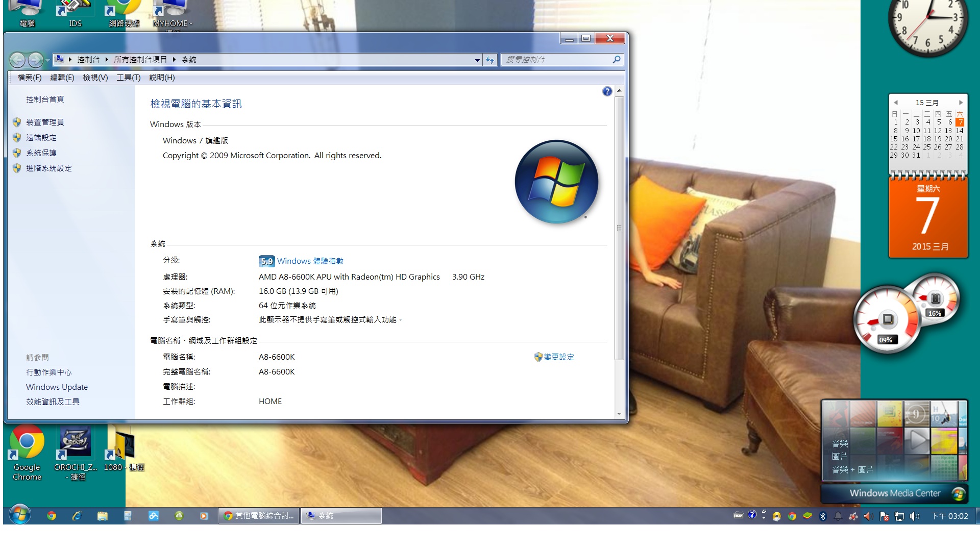Click the scrollbar up arrow in the System window

tap(619, 91)
